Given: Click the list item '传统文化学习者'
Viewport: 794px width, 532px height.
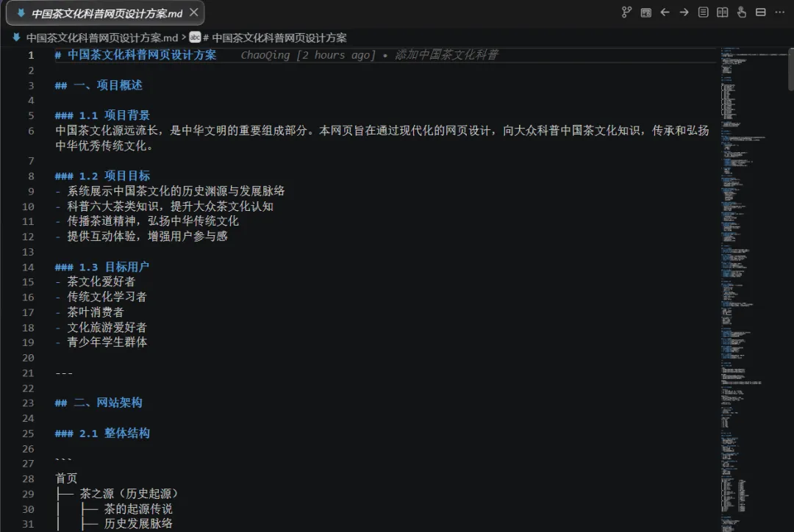Looking at the screenshot, I should click(107, 297).
